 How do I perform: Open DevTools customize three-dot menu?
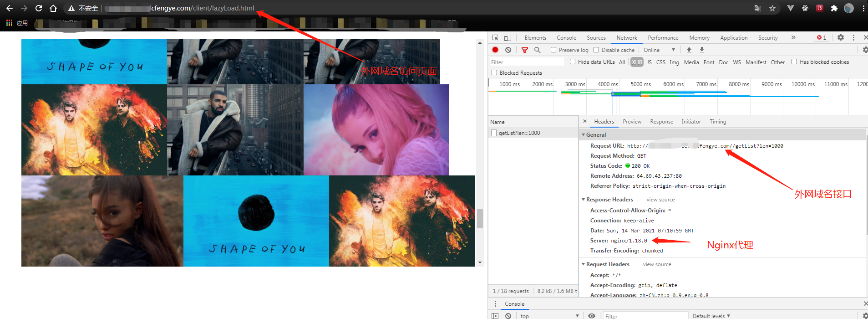853,37
